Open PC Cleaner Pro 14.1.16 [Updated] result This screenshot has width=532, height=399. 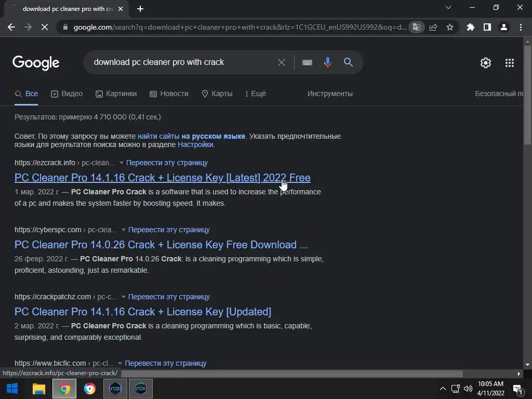tap(143, 312)
